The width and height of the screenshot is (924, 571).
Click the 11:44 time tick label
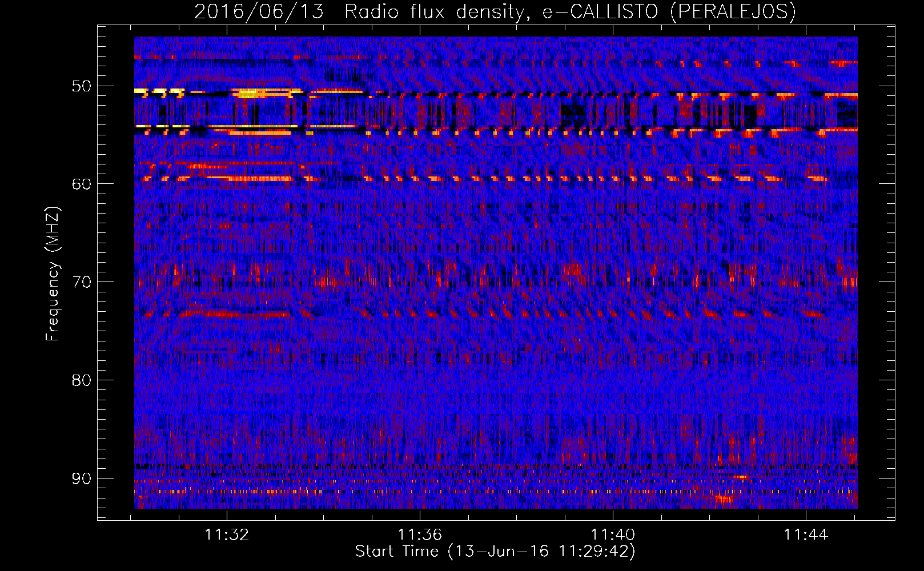point(806,535)
